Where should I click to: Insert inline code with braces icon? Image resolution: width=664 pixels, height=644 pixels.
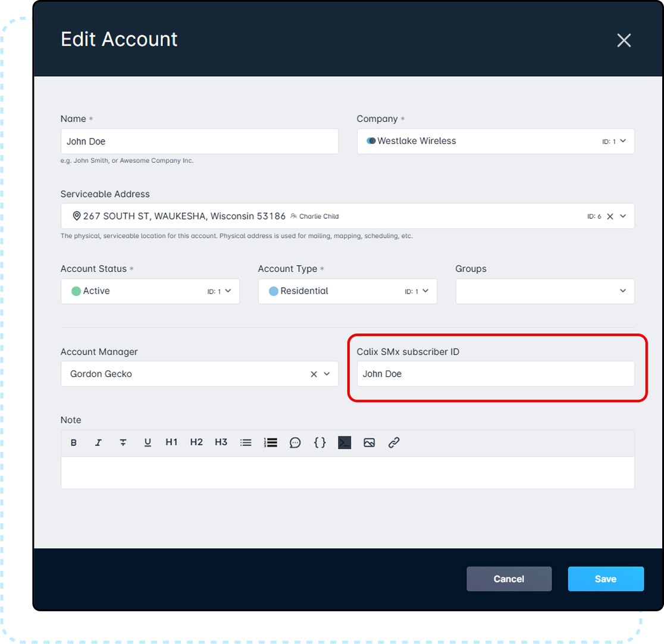320,442
